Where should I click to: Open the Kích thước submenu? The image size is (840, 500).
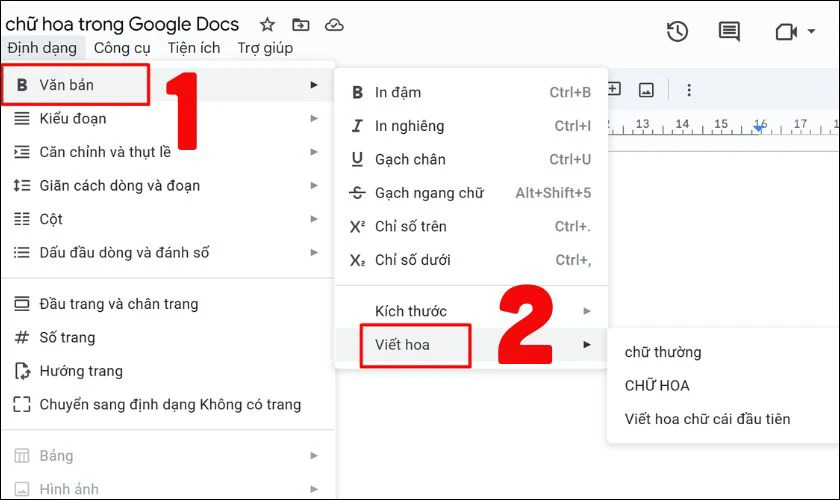click(x=471, y=311)
